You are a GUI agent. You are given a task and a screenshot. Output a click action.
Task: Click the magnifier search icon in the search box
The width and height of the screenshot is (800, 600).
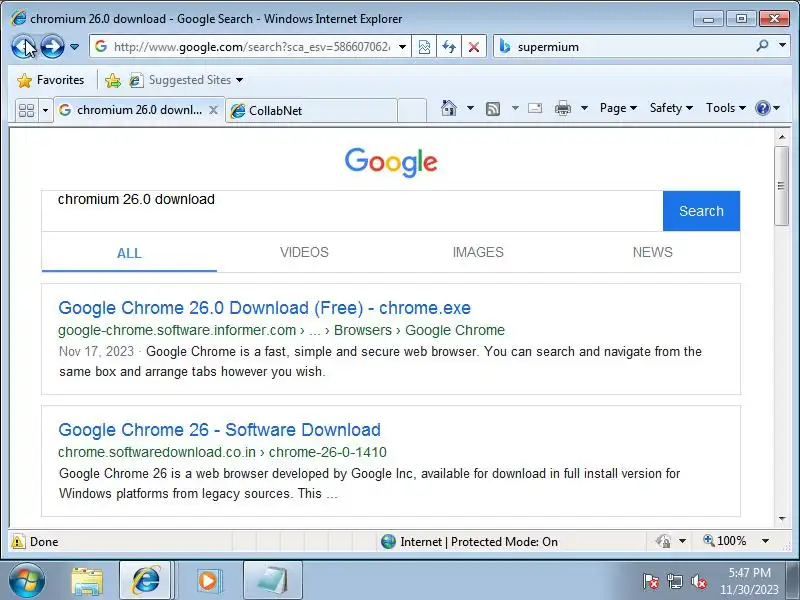click(x=762, y=46)
